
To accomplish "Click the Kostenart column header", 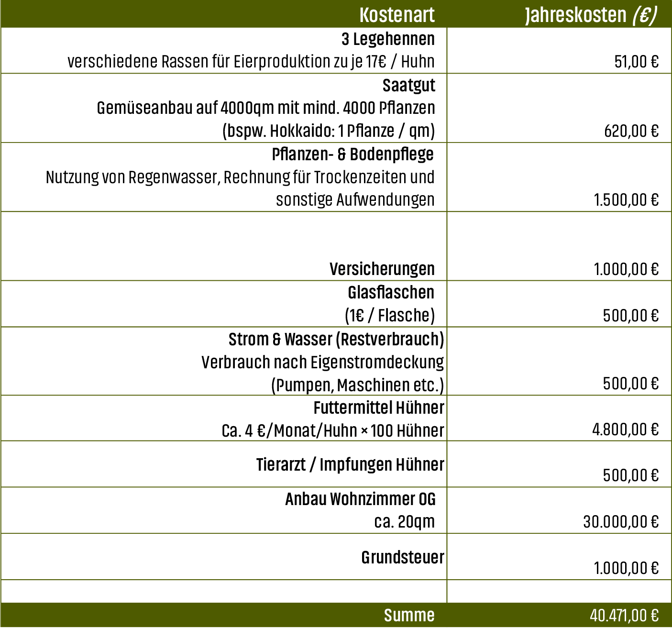I will click(x=397, y=15).
